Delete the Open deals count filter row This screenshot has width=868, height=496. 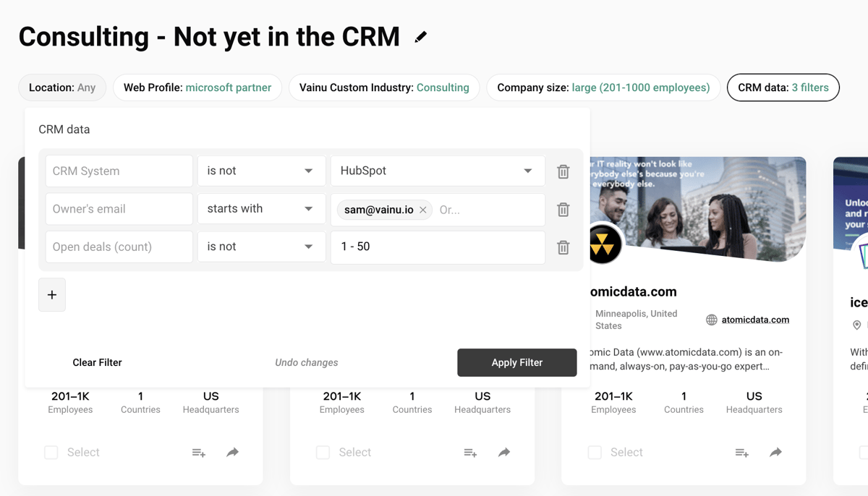[x=563, y=247]
